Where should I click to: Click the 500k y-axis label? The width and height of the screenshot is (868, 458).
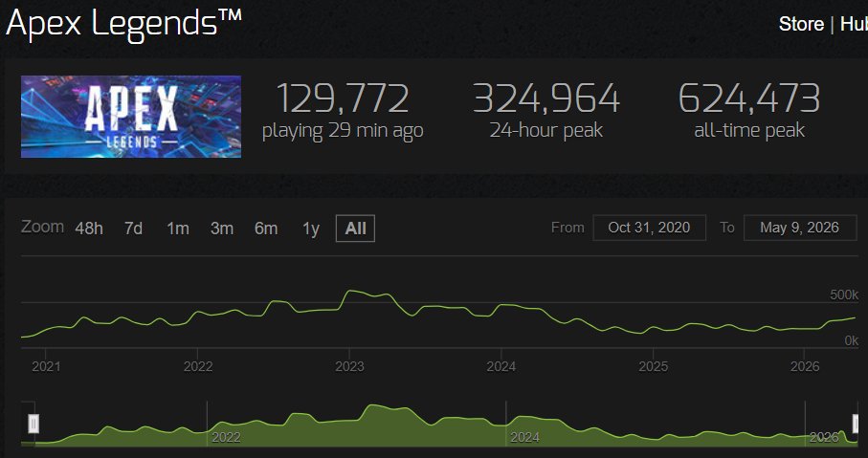click(x=844, y=294)
